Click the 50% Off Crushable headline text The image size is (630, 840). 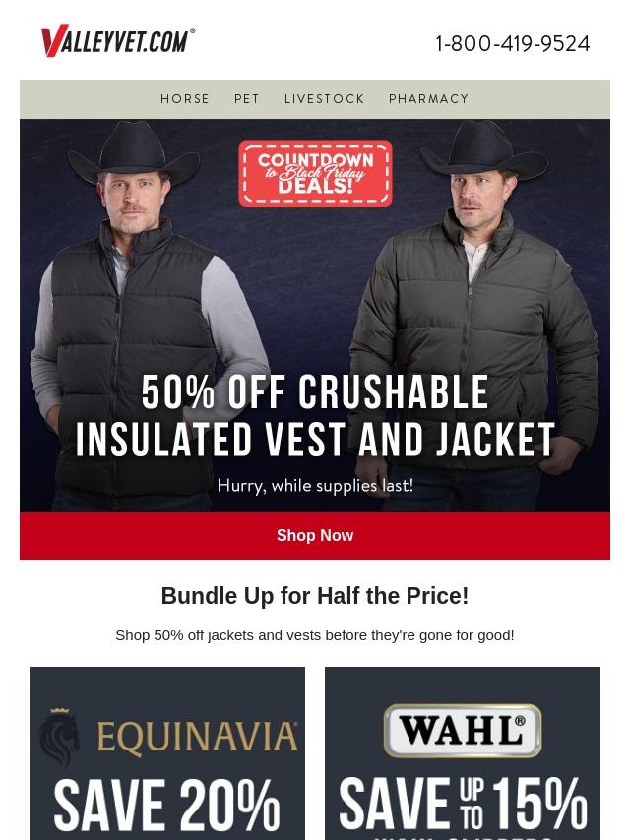coord(315,392)
